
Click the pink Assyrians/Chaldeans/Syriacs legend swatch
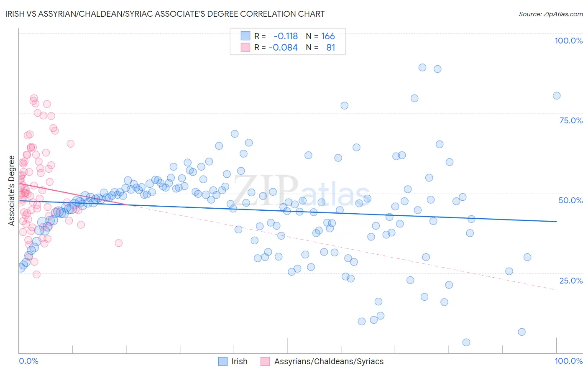[x=265, y=361]
